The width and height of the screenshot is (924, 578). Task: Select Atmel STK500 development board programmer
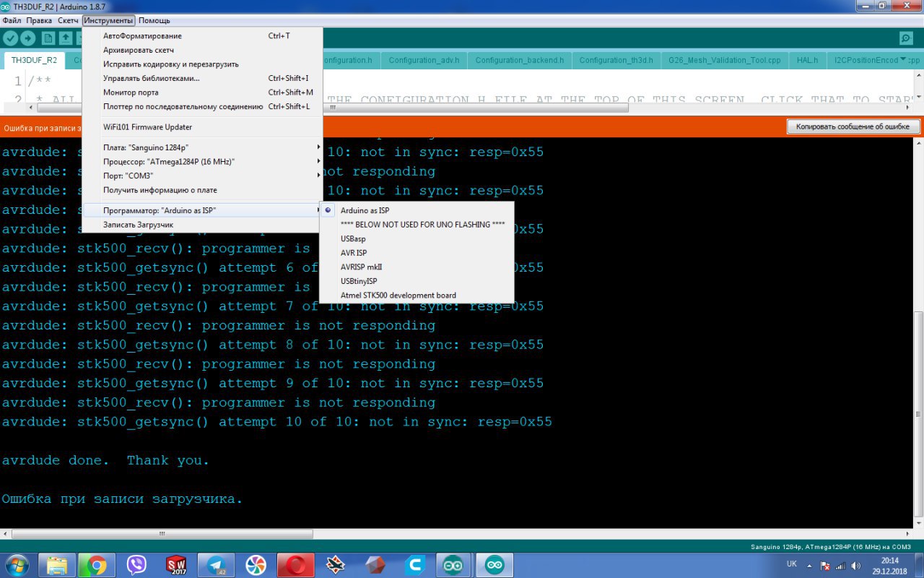[x=417, y=295]
